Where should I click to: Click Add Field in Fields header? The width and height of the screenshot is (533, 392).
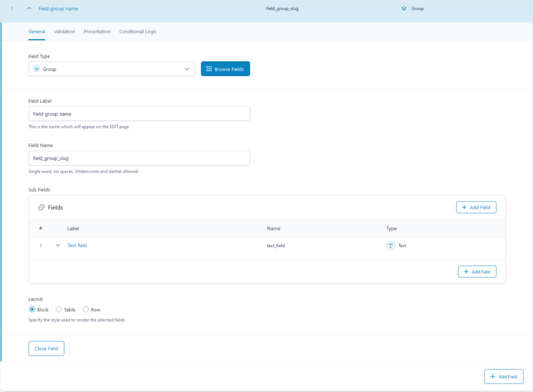pyautogui.click(x=476, y=207)
